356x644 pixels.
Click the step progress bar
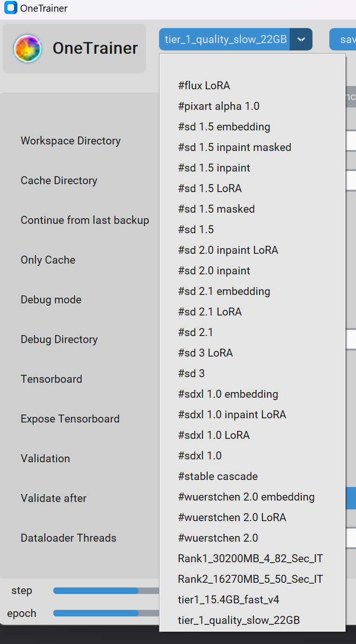tap(106, 591)
